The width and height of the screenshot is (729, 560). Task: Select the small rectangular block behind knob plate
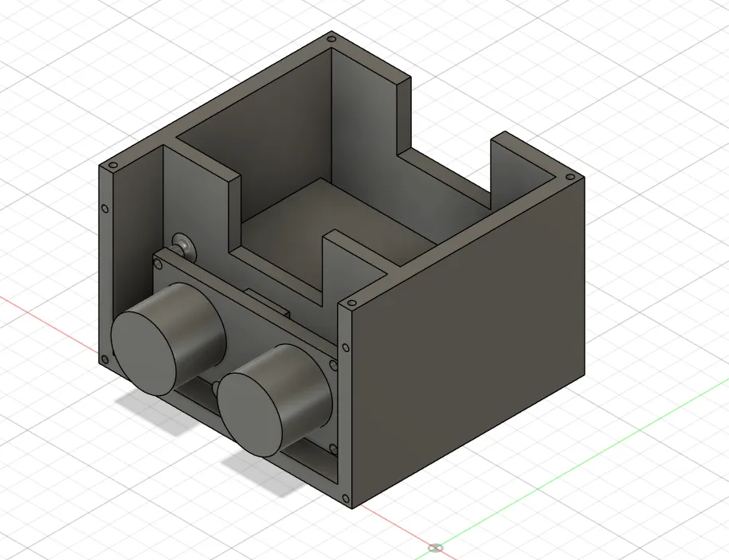click(268, 302)
